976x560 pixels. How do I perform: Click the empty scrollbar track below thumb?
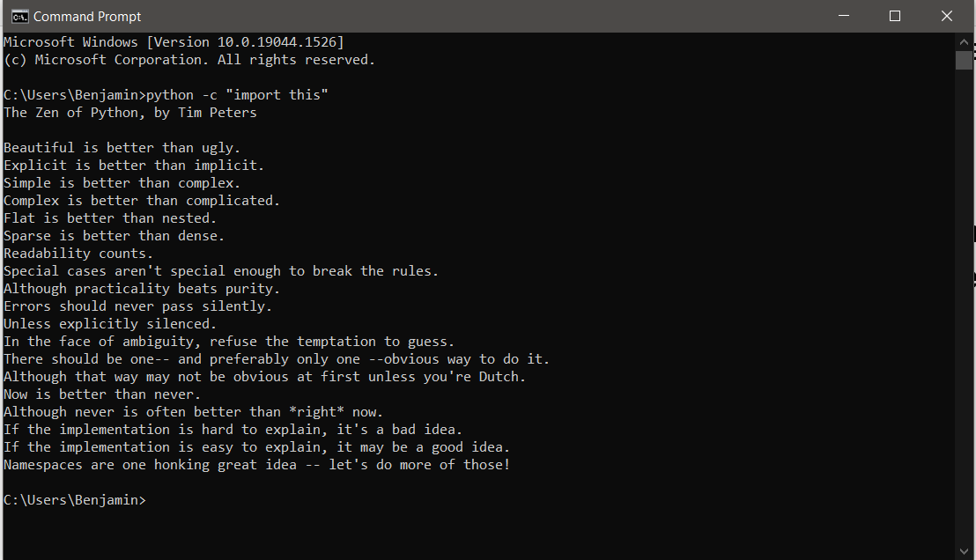[965, 305]
